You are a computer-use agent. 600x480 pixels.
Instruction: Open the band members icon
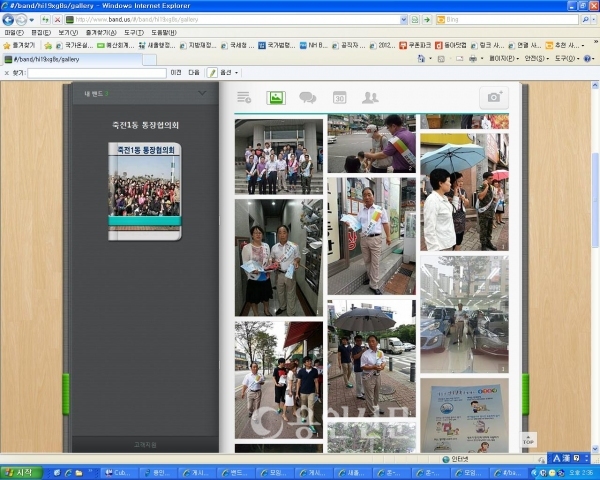(370, 97)
